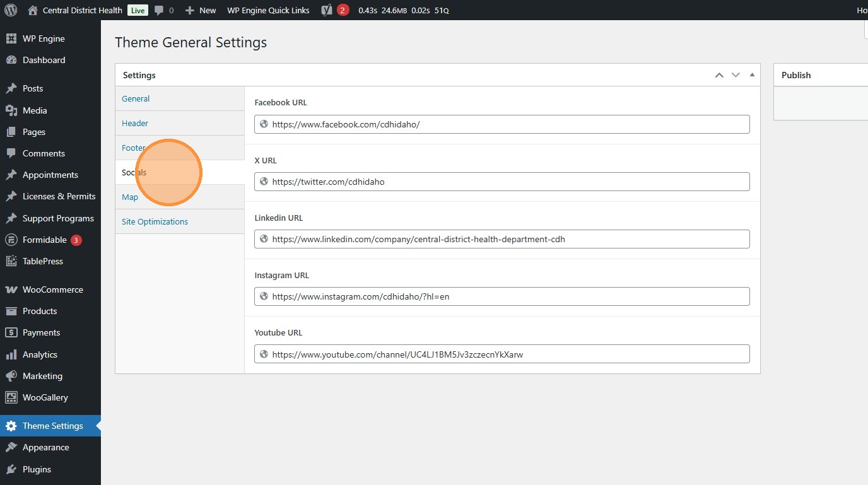Open the comments bubble icon in admin bar

pos(159,10)
